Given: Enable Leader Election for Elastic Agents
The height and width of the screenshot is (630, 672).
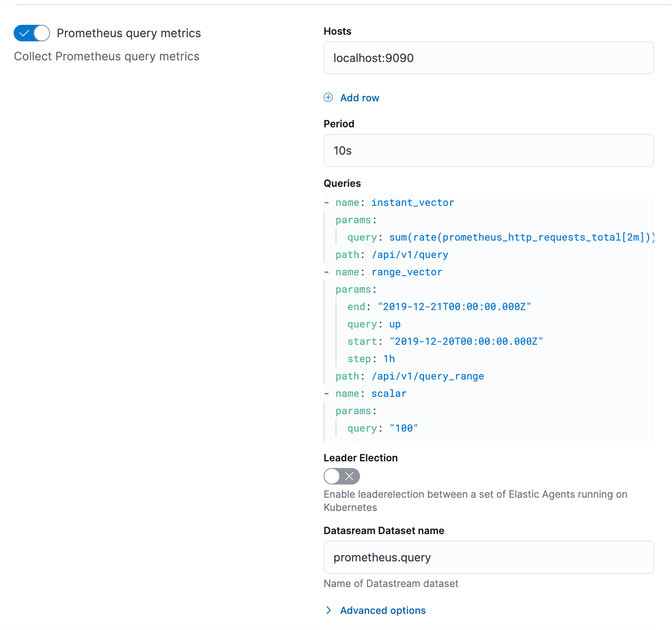Looking at the screenshot, I should tap(341, 476).
